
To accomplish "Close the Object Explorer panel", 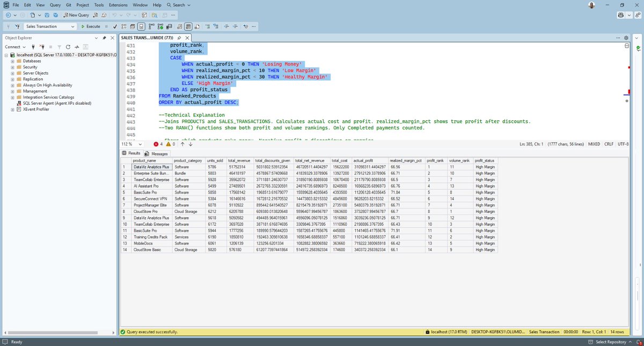I will click(x=112, y=38).
